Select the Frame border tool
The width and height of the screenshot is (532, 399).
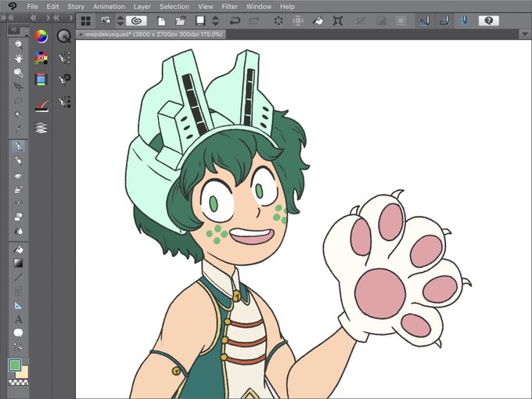click(x=18, y=291)
